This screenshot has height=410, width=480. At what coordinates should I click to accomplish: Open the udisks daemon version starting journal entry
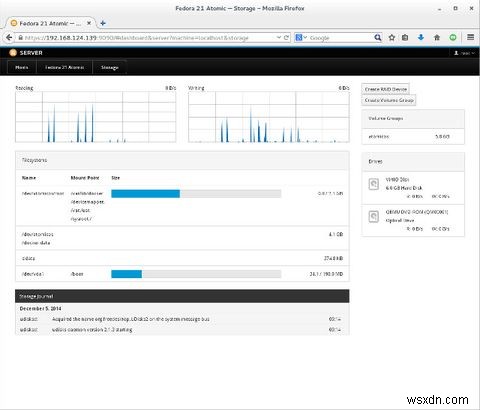point(182,329)
